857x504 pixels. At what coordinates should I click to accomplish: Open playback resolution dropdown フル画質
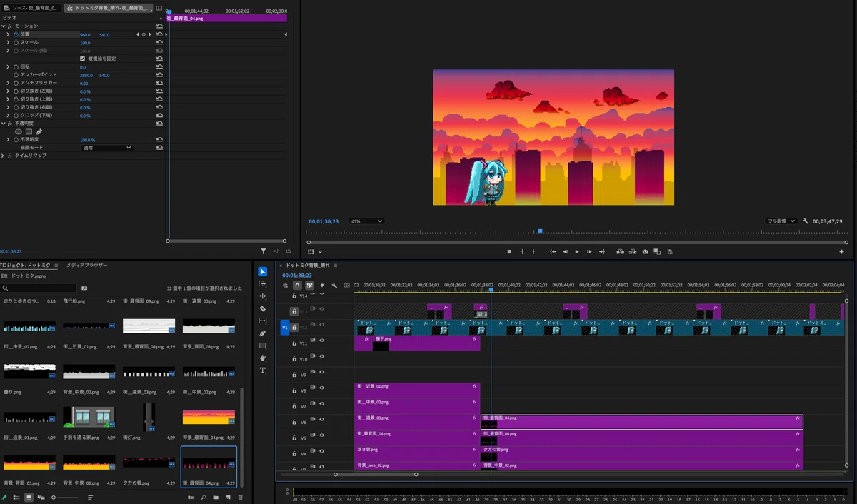click(781, 221)
